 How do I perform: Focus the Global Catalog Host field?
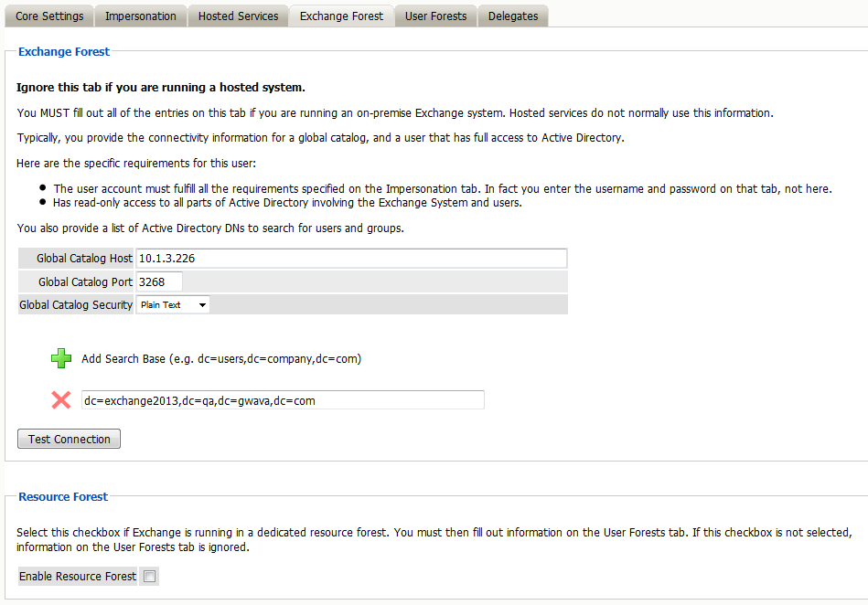351,259
